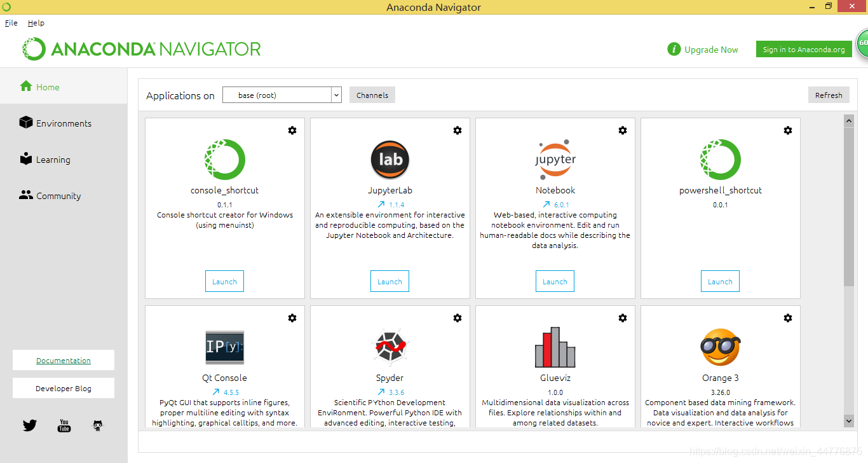Switch to the Learning tab
868x463 pixels.
[x=64, y=159]
